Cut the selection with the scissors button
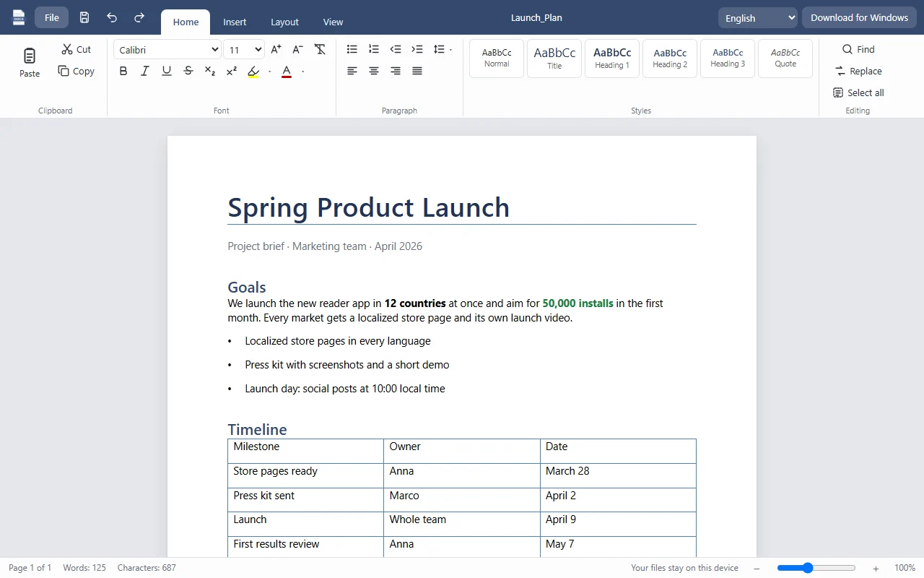 click(77, 49)
